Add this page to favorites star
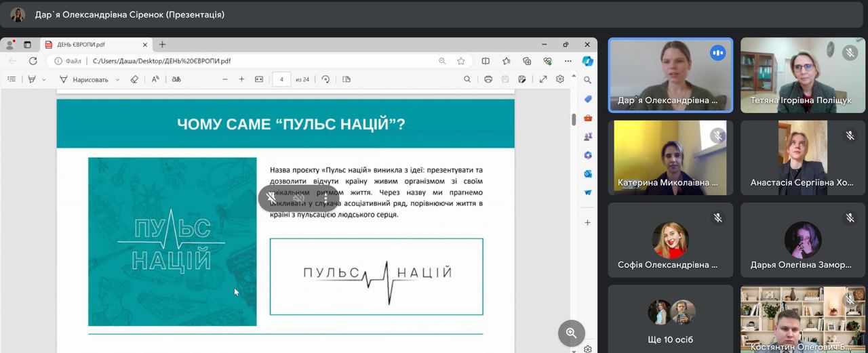868x353 pixels. [461, 61]
